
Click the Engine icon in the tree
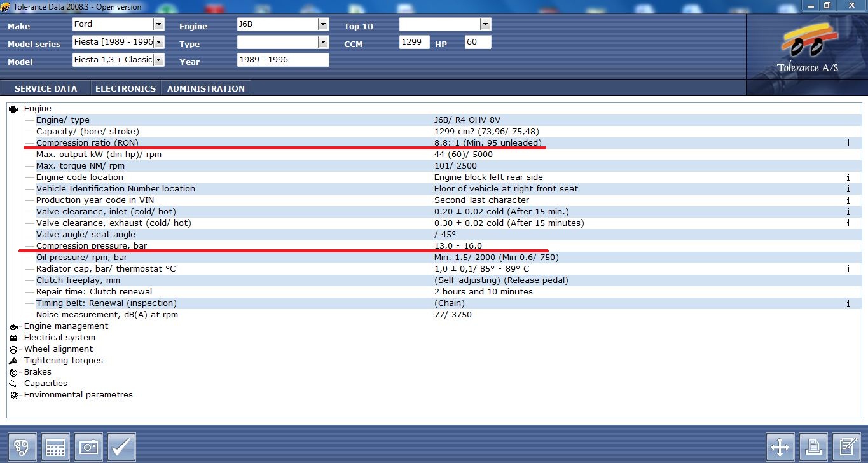pos(13,109)
